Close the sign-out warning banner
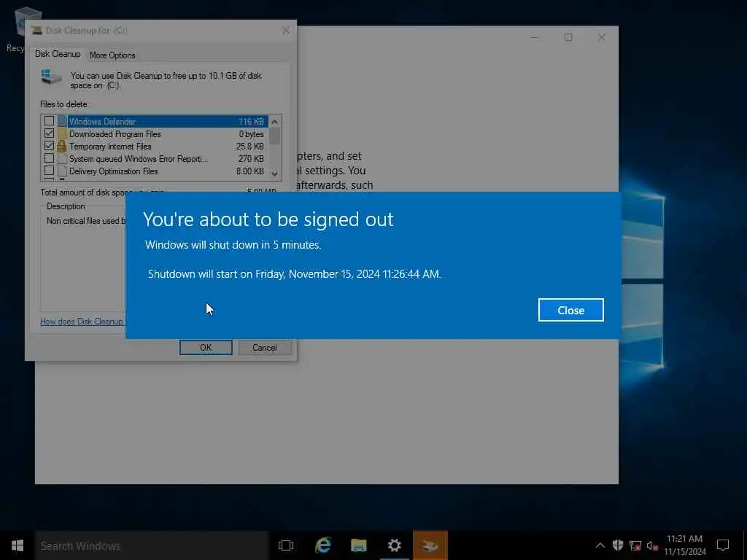Viewport: 747px width, 560px height. (x=570, y=310)
